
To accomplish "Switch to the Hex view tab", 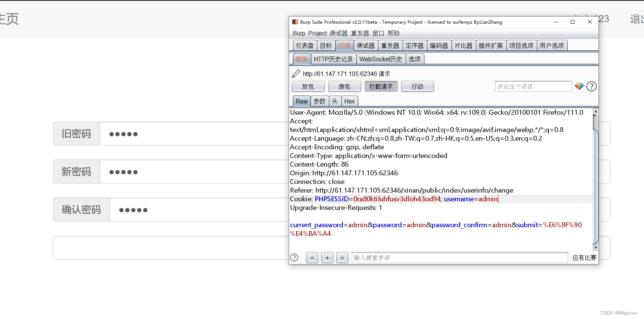I will pyautogui.click(x=350, y=101).
